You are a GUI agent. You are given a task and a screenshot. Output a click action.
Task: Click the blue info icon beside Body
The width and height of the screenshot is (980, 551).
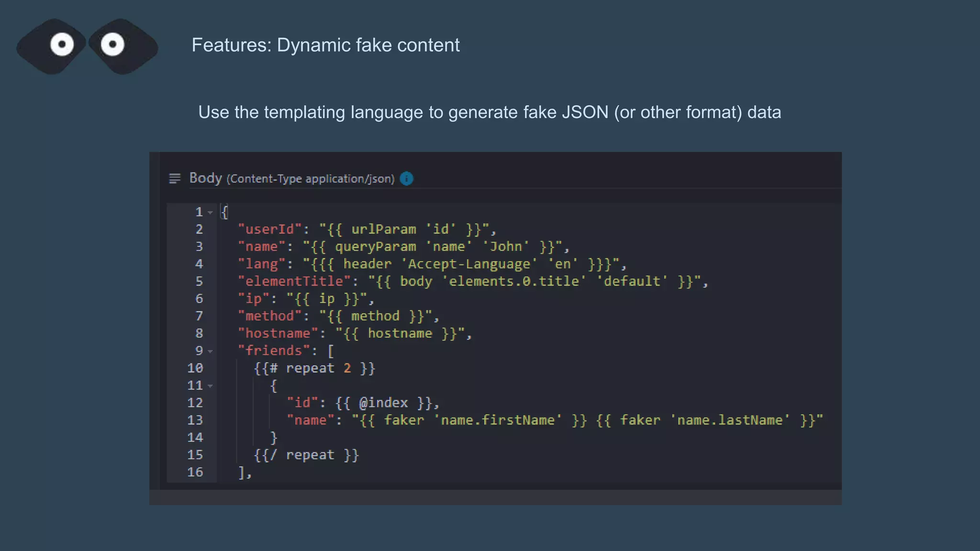(x=406, y=179)
